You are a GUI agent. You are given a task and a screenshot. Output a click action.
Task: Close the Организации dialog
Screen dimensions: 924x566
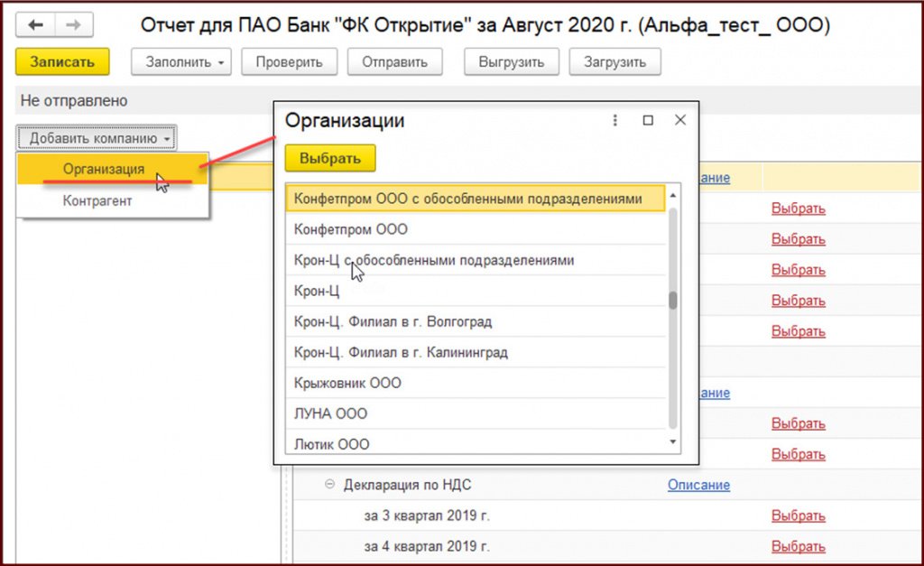[x=680, y=120]
